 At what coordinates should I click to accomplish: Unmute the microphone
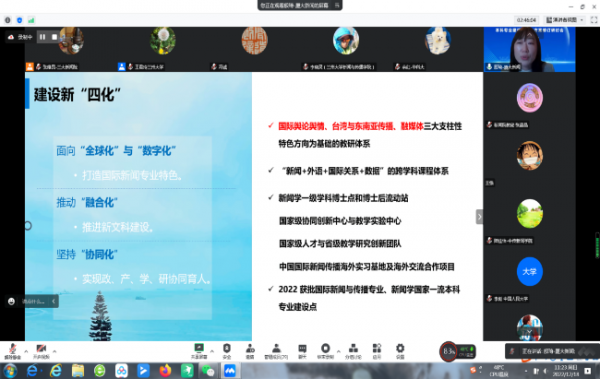13,351
